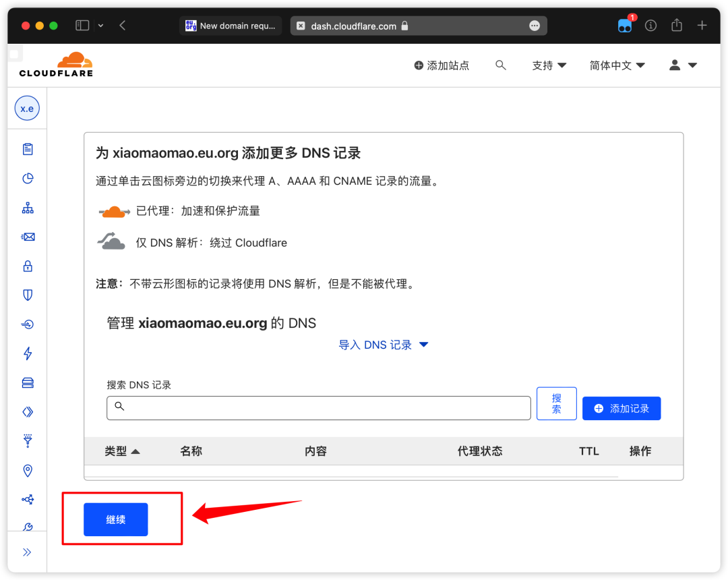Click the 名称 column header

click(x=191, y=451)
